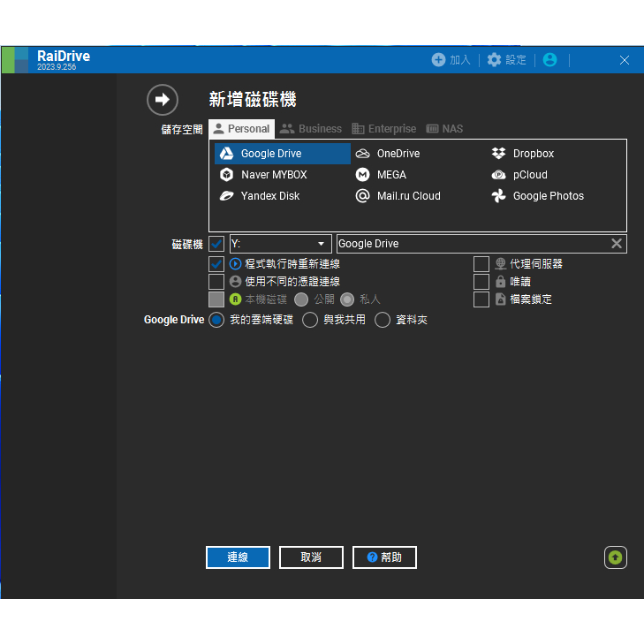Click the 幫助 help button
The height and width of the screenshot is (644, 644).
click(x=384, y=557)
